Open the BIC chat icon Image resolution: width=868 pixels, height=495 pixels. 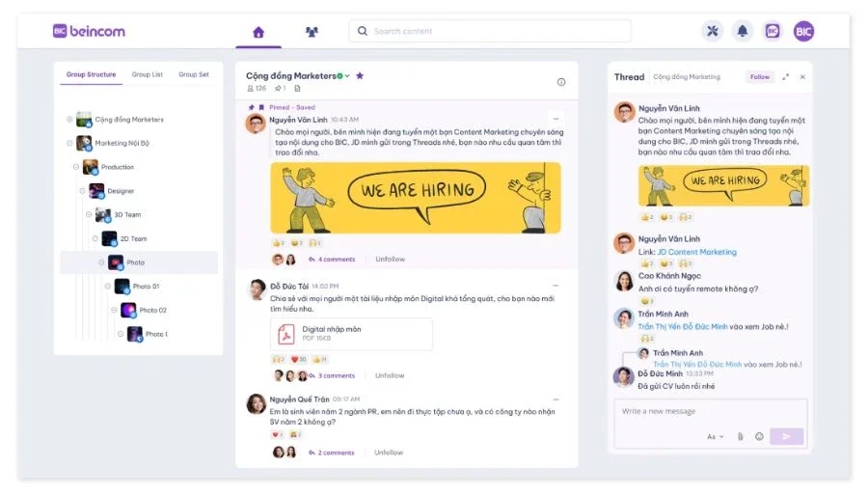pos(773,31)
